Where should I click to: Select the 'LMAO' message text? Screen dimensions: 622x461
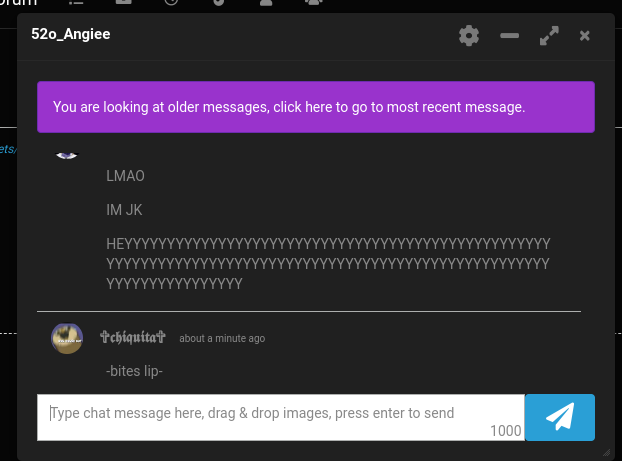(x=125, y=176)
